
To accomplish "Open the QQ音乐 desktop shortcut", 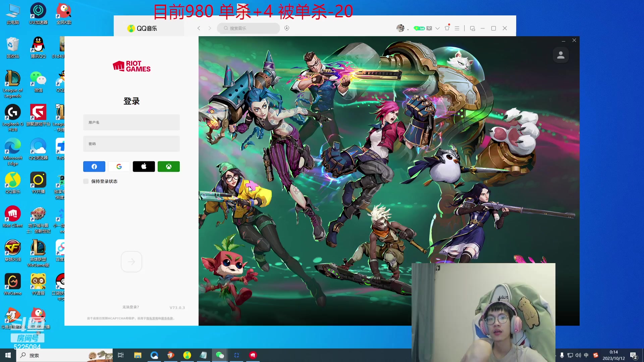I will point(13,183).
